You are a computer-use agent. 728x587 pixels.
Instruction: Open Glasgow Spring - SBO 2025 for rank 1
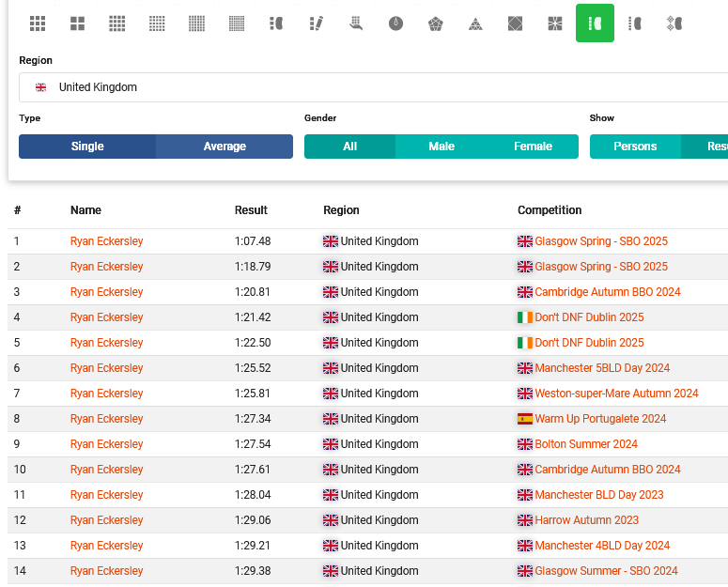pos(601,241)
